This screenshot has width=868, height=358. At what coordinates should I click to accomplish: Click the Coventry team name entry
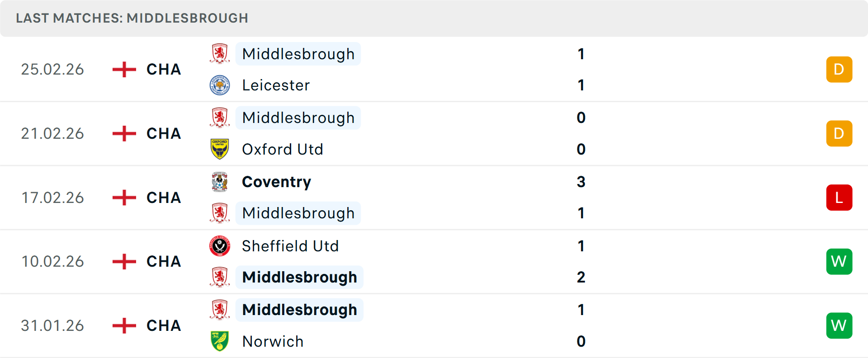(276, 182)
